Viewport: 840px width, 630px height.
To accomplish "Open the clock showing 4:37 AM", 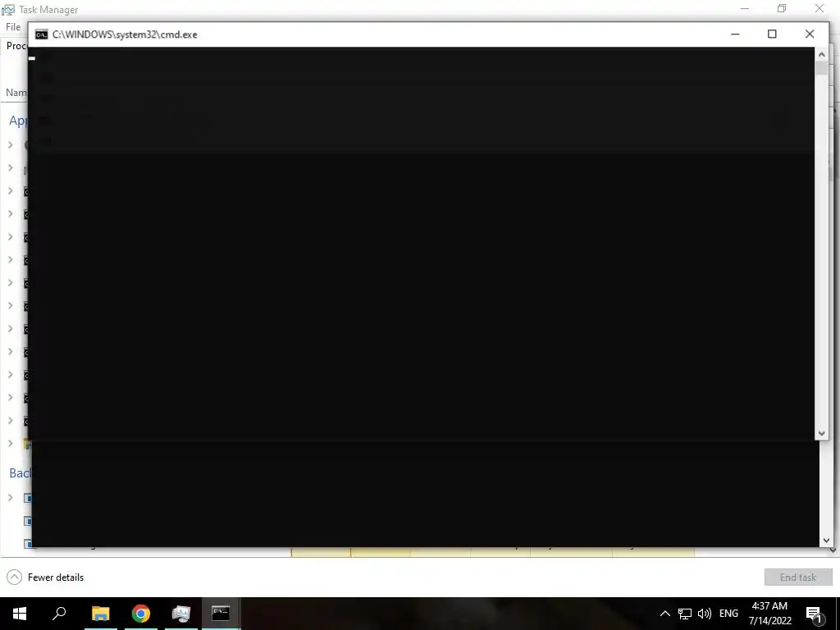I will click(x=769, y=614).
